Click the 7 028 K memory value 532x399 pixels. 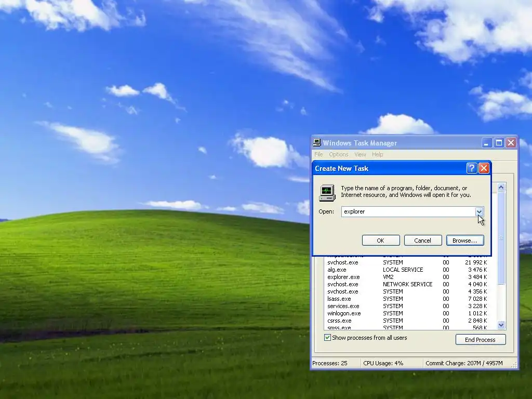pyautogui.click(x=477, y=299)
